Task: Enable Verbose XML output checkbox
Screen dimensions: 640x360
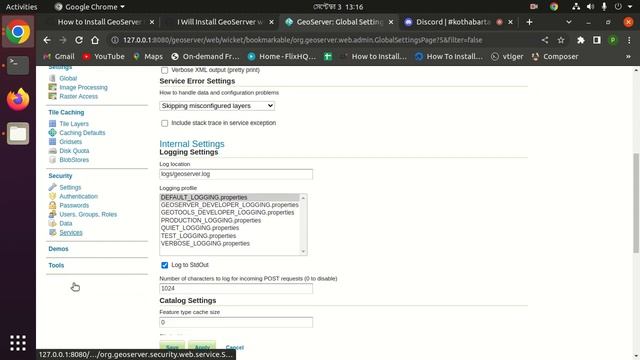Action: click(164, 70)
